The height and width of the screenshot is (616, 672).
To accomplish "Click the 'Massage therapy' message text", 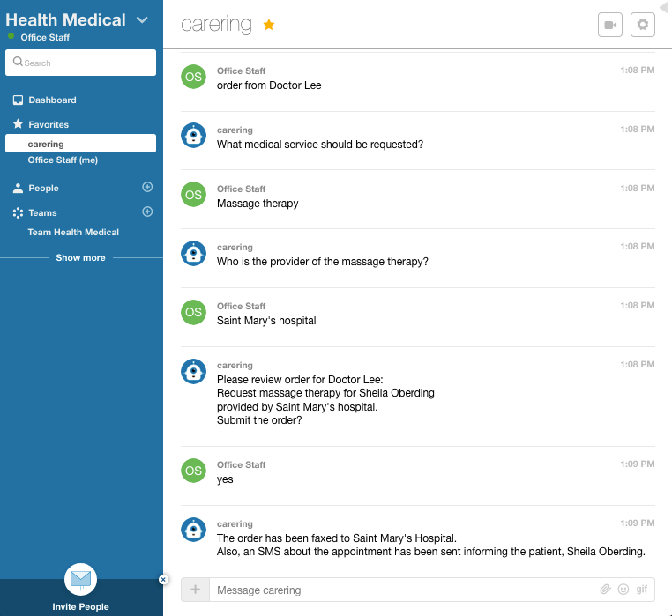I will point(258,204).
